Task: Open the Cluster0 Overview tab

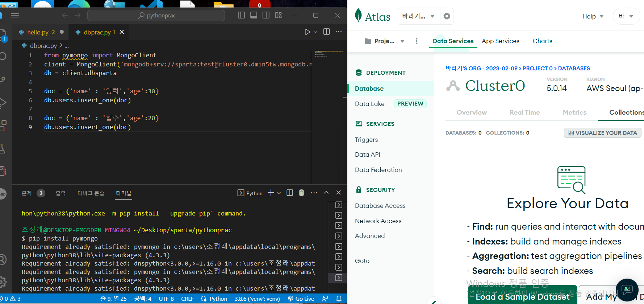Action: coord(472,112)
